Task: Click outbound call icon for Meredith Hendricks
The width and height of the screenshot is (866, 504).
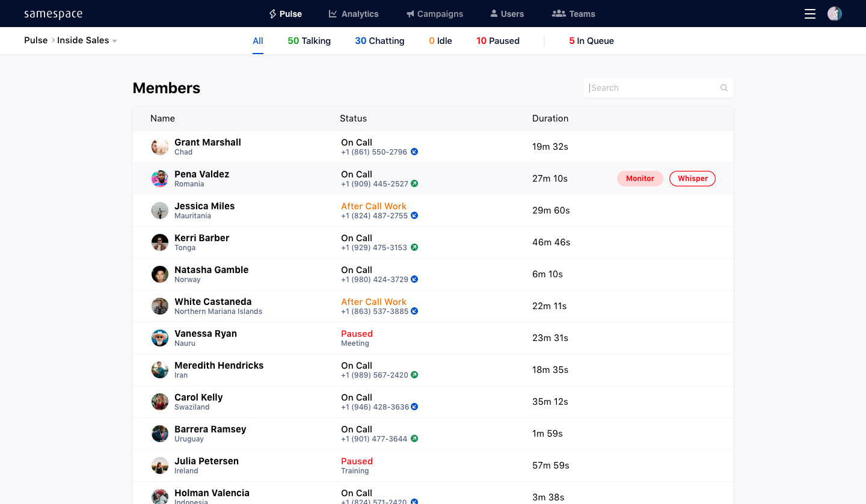Action: click(x=414, y=375)
